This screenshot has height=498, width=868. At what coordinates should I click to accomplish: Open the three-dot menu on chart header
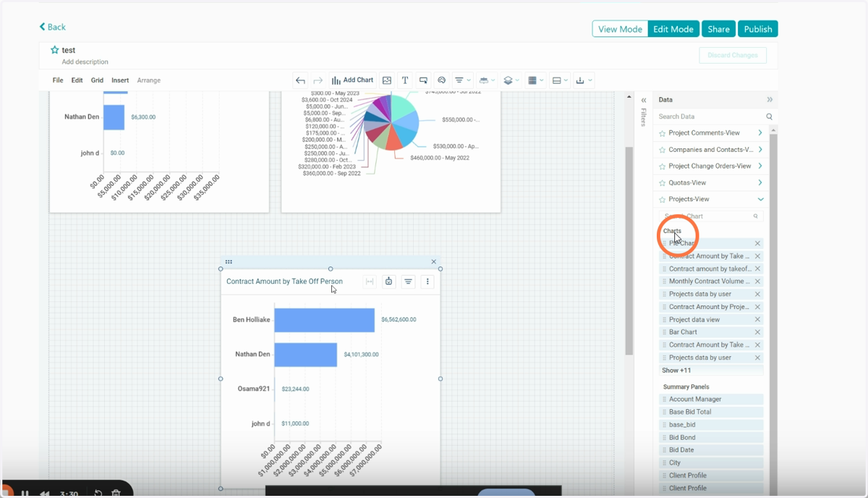point(427,282)
